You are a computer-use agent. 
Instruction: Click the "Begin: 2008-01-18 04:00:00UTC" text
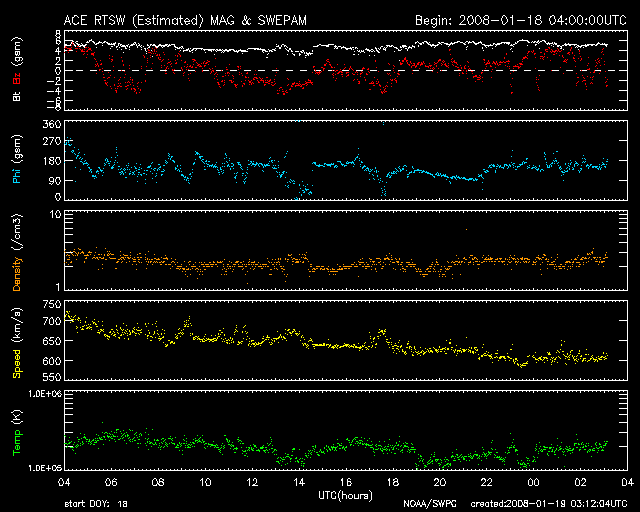tap(521, 20)
